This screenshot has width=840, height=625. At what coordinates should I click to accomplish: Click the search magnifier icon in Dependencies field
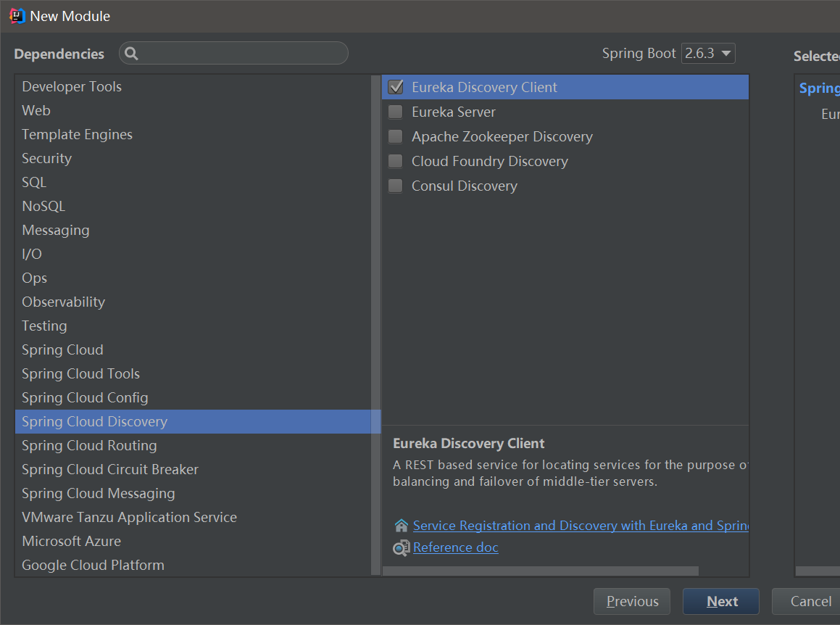click(x=131, y=54)
